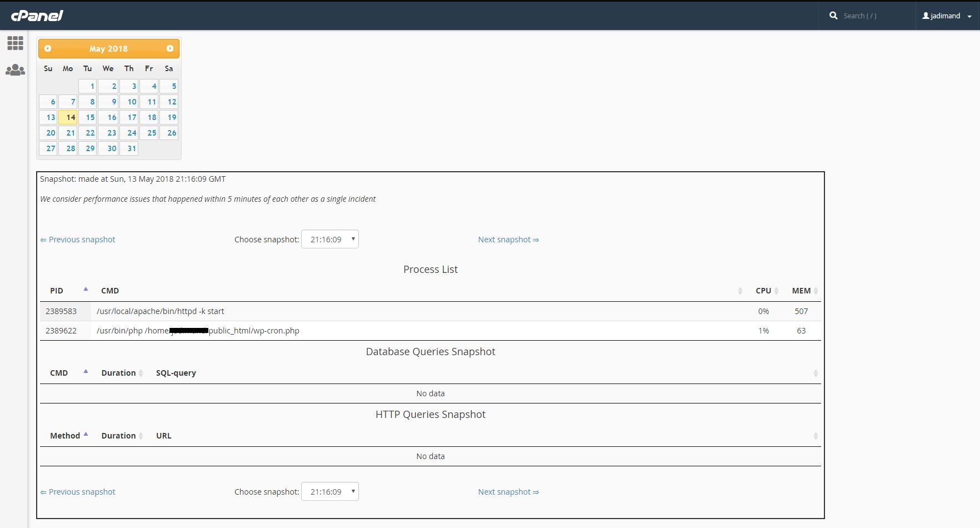This screenshot has width=980, height=528.
Task: Go to next month with calendar arrow
Action: [170, 48]
